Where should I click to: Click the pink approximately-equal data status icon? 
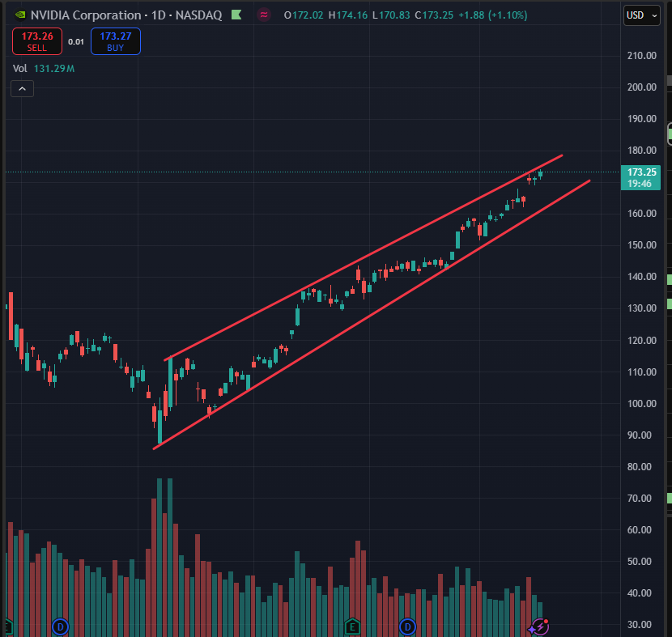(x=264, y=15)
